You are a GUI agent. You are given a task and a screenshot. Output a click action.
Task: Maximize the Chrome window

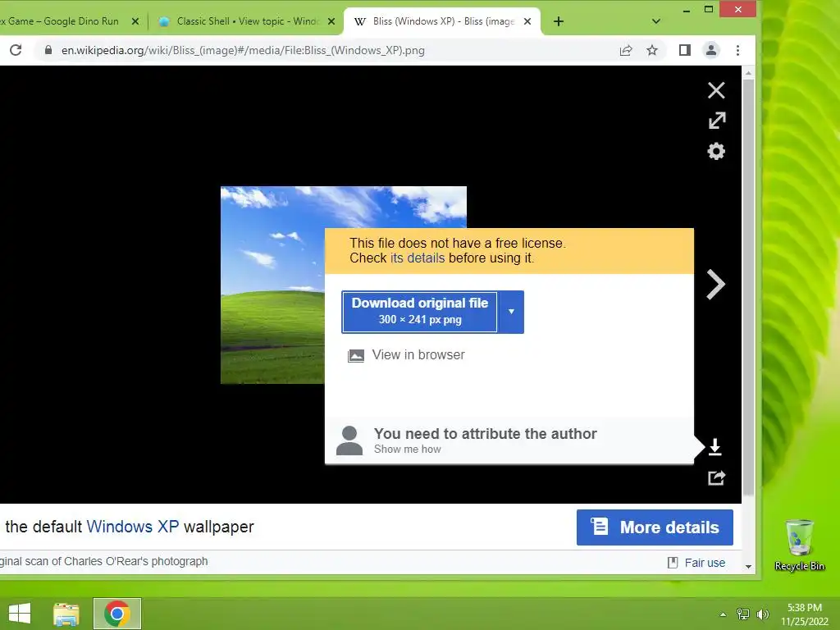(x=708, y=10)
